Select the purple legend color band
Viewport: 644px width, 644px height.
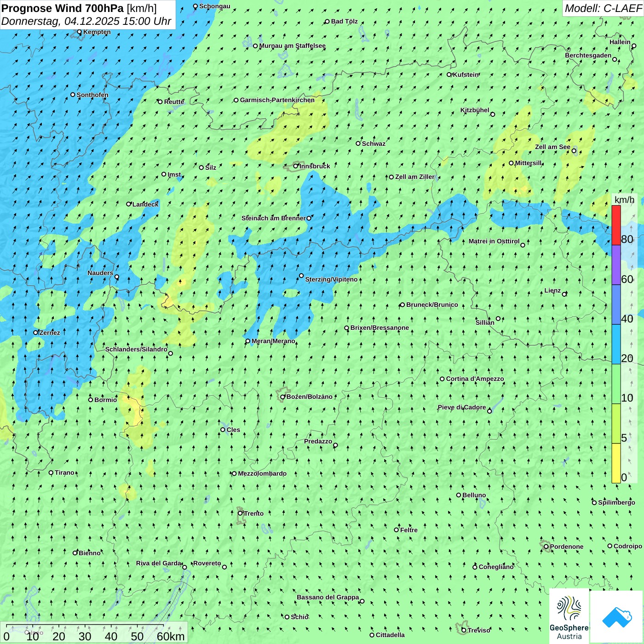tap(616, 265)
